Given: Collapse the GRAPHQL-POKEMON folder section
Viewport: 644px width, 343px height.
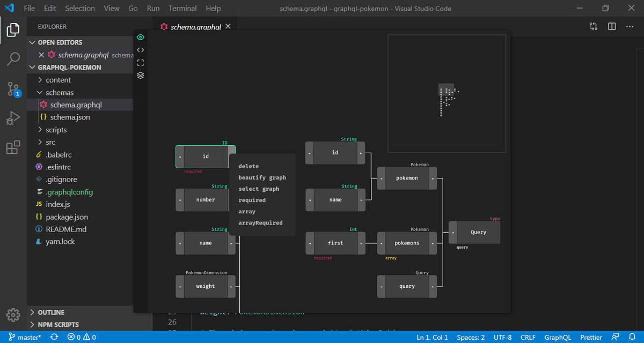Looking at the screenshot, I should coord(80,68).
